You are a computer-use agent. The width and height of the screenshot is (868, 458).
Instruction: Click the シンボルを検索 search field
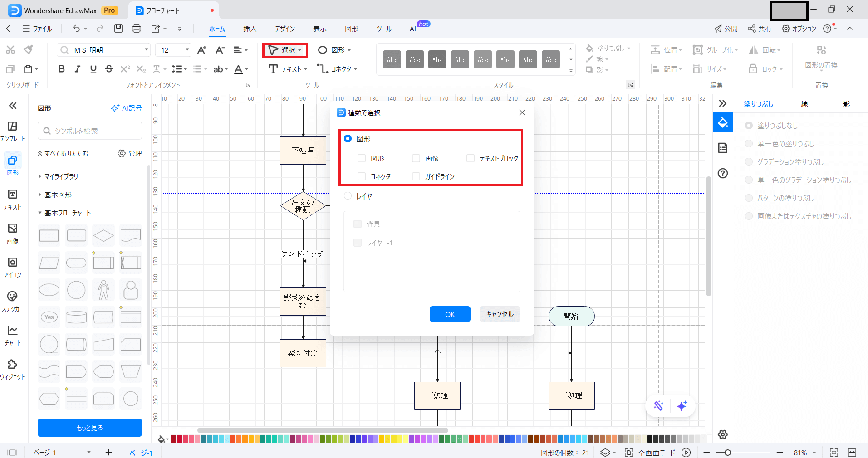[x=90, y=131]
